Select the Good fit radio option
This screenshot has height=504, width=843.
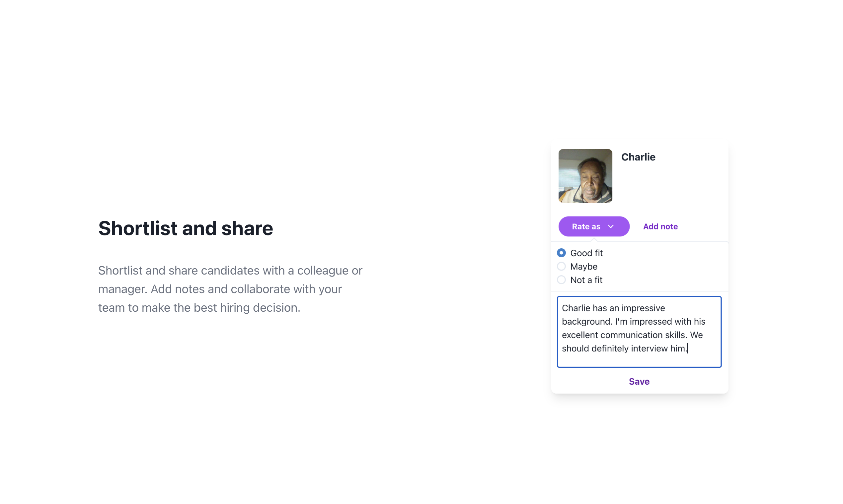561,253
